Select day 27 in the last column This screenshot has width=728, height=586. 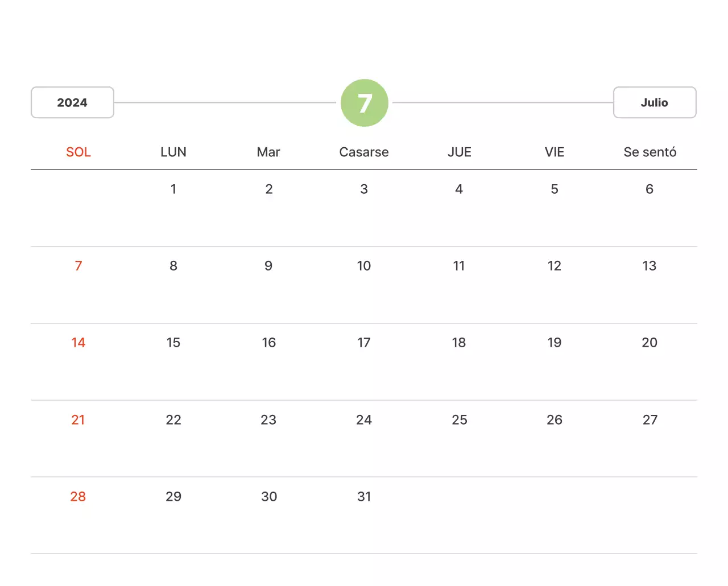pos(650,419)
